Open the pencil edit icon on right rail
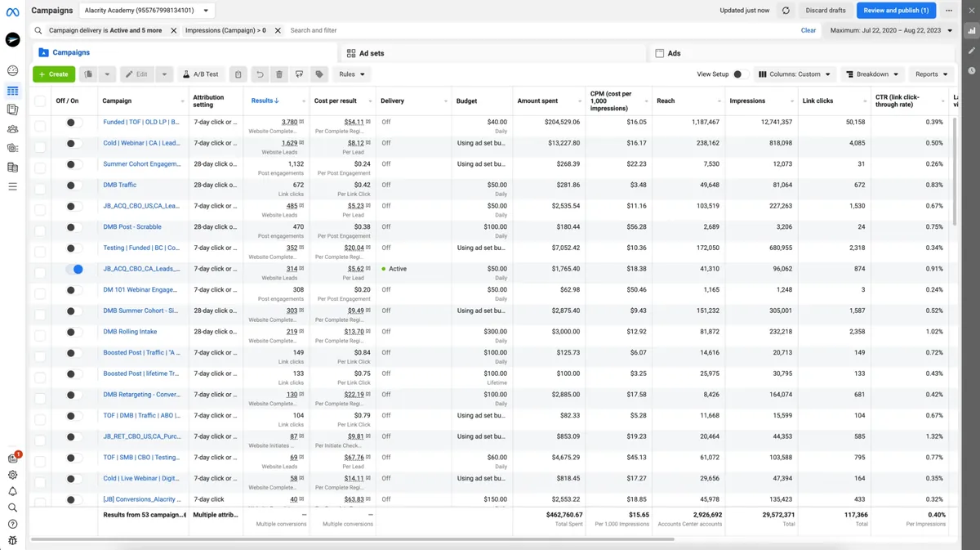This screenshot has height=550, width=980. pyautogui.click(x=972, y=51)
